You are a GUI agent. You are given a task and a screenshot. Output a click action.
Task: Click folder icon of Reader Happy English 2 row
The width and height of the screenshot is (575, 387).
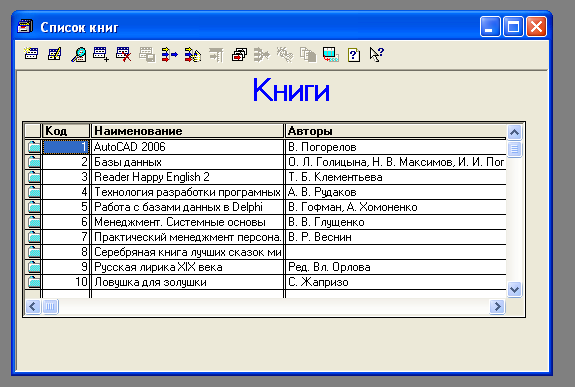tap(33, 177)
